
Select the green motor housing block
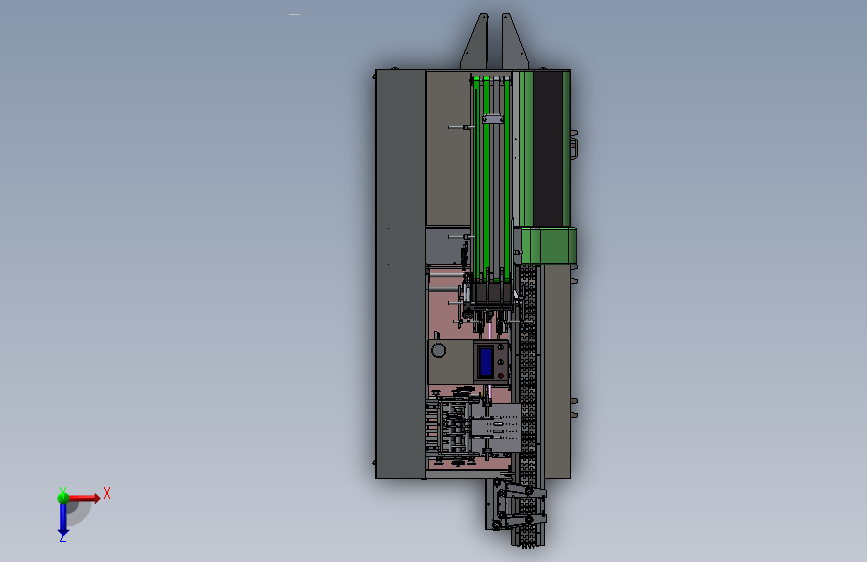549,245
